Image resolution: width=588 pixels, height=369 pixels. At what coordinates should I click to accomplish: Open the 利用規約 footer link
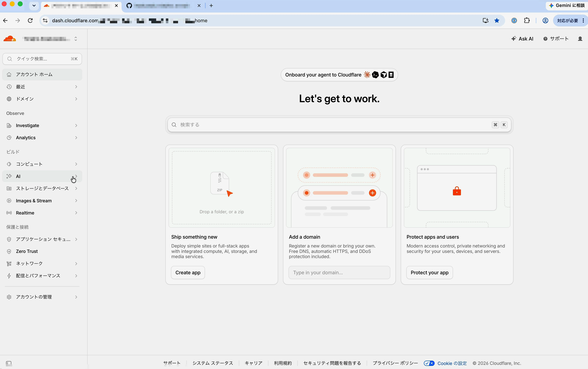[x=283, y=363]
